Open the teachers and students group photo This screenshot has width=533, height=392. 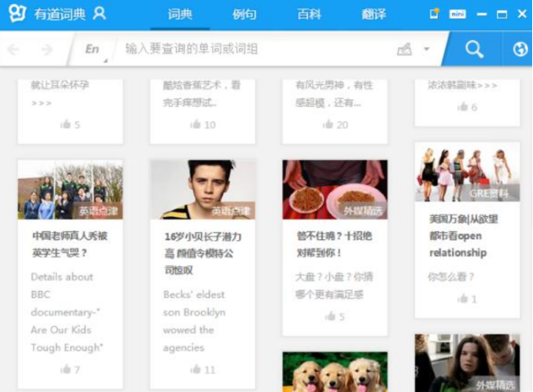pos(70,189)
